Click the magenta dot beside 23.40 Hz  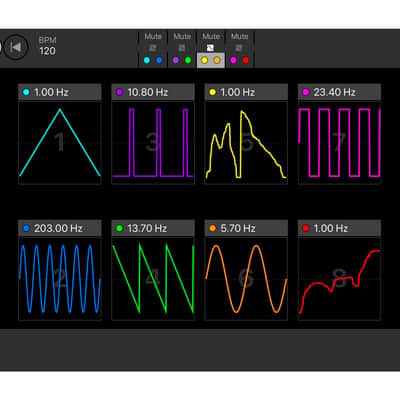coord(306,92)
